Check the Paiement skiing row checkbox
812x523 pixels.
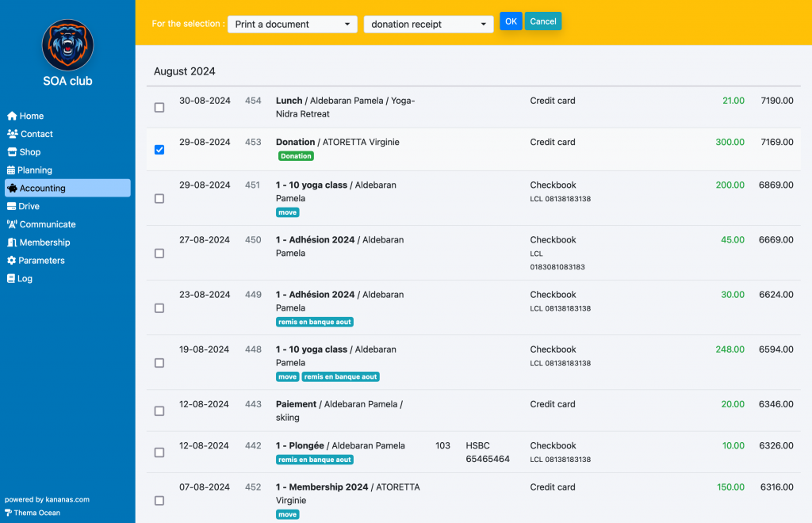pos(159,411)
